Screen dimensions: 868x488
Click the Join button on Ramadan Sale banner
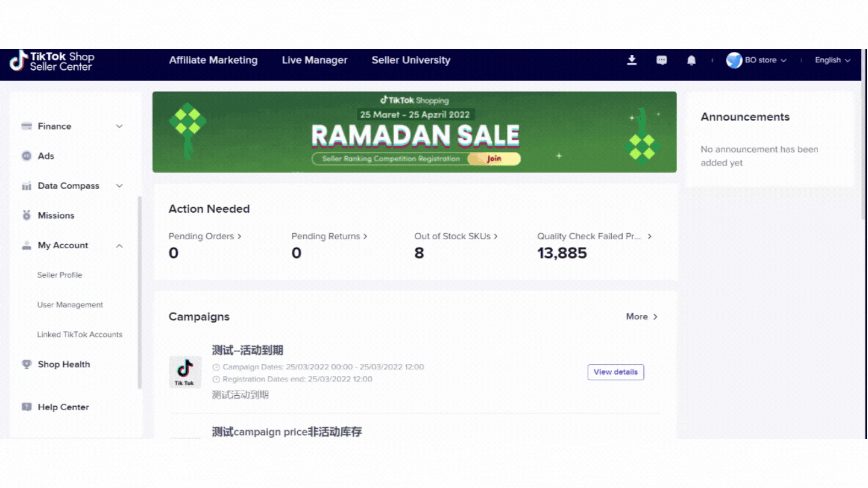494,159
